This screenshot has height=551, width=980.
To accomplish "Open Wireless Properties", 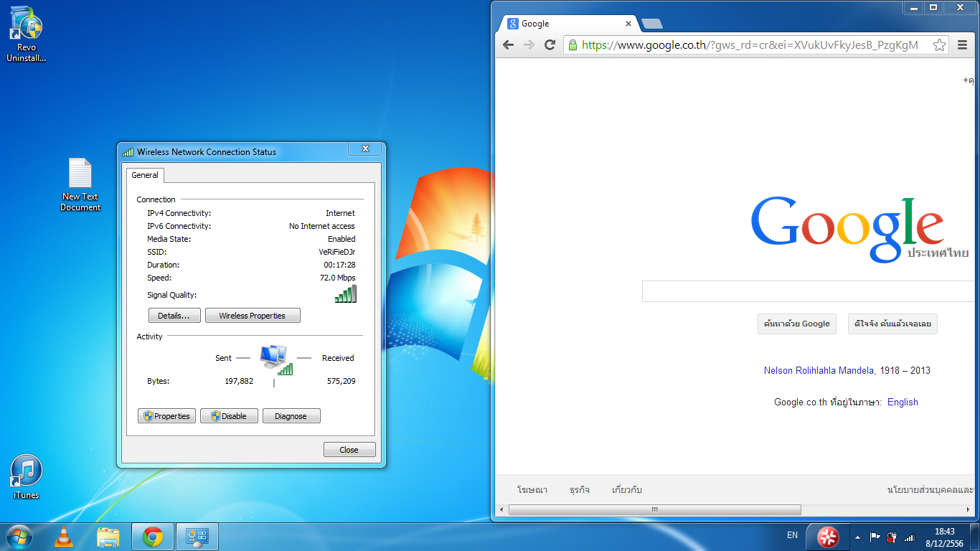I will 253,316.
